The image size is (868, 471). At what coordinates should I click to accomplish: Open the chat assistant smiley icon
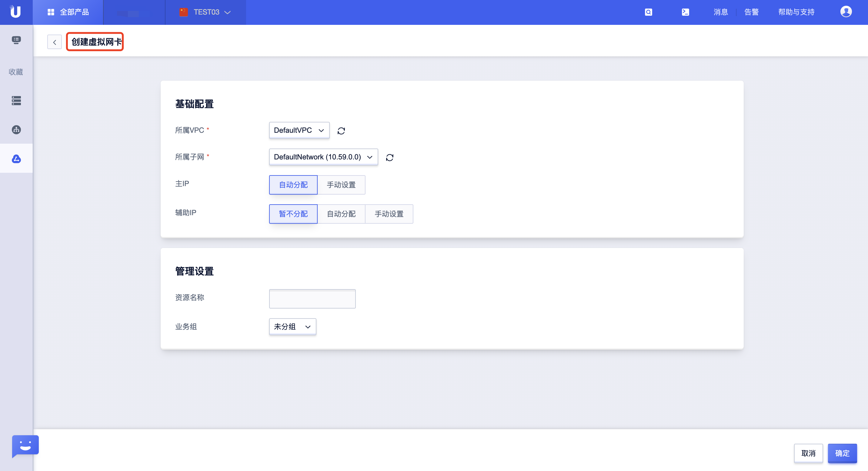[x=25, y=446]
